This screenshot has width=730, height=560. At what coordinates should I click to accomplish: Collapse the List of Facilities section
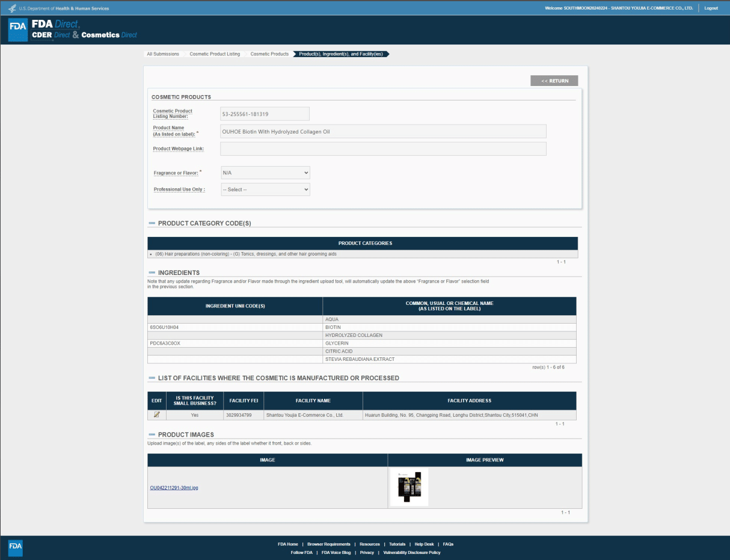point(152,378)
